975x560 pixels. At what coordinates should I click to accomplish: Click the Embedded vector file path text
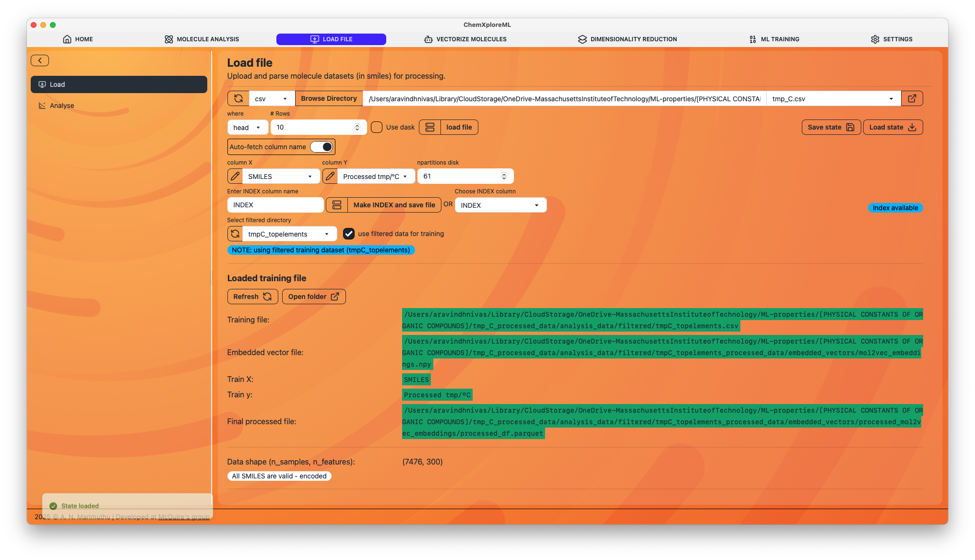[x=662, y=353]
